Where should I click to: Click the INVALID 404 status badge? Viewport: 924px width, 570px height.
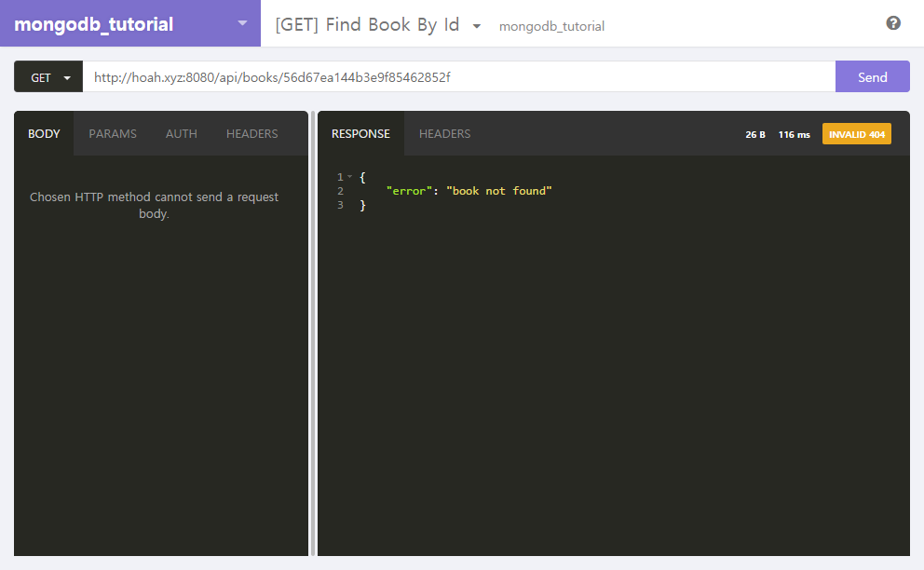(x=856, y=134)
